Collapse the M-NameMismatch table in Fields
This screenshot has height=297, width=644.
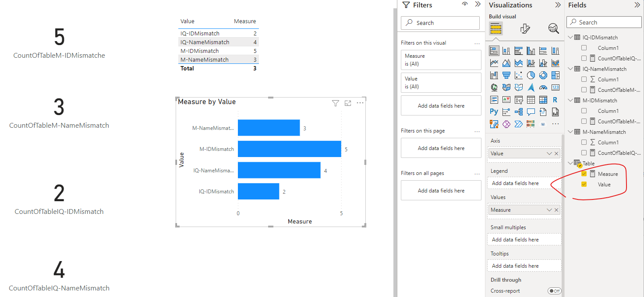pos(570,132)
